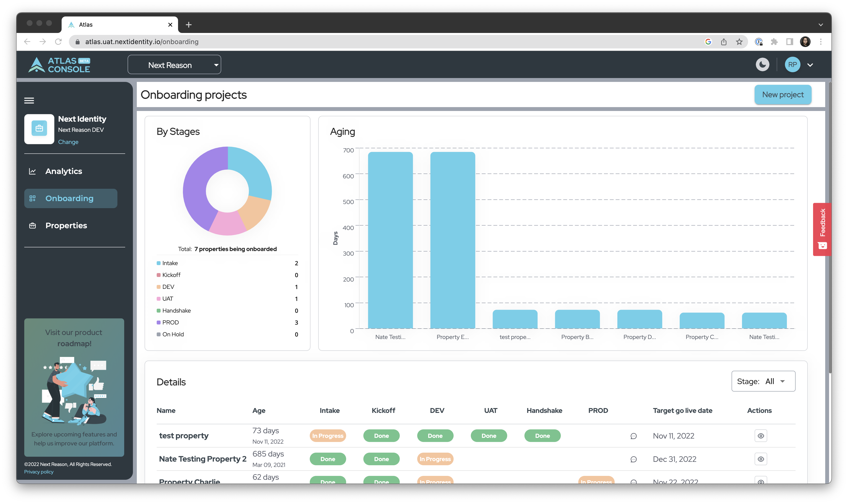848x504 pixels.
Task: Click the Atlas Console logo
Action: 59,64
